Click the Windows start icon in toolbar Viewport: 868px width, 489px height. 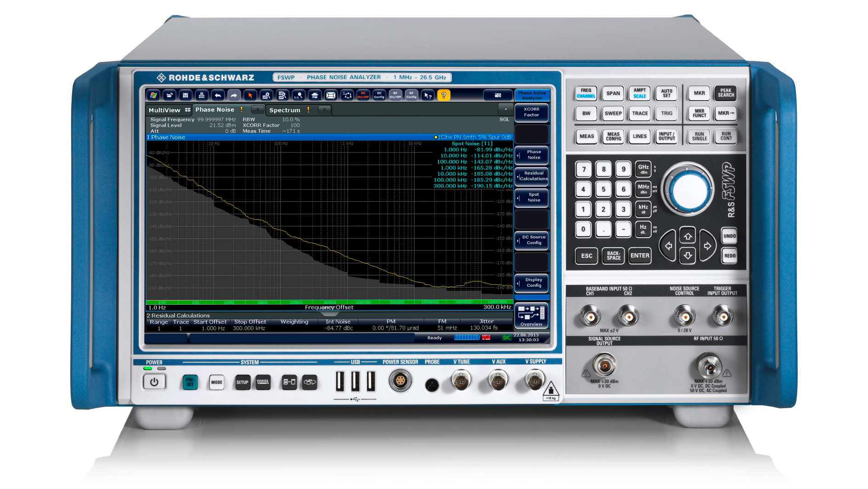(153, 96)
